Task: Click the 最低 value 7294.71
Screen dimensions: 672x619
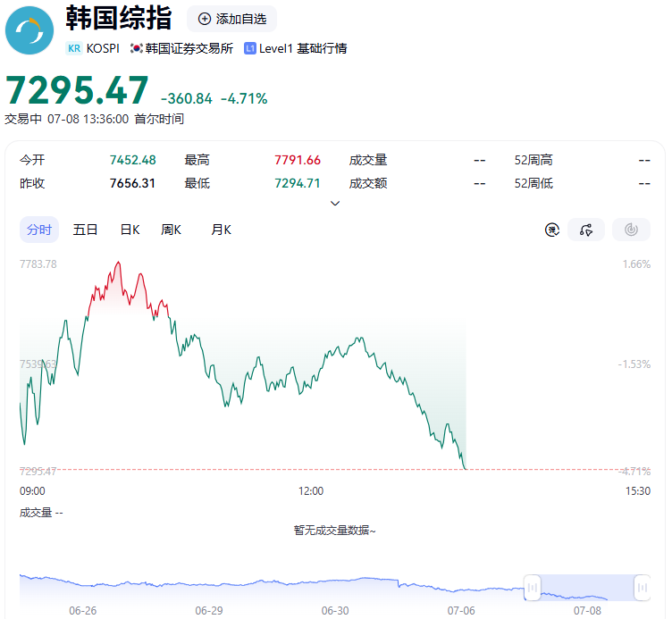Action: click(x=298, y=183)
